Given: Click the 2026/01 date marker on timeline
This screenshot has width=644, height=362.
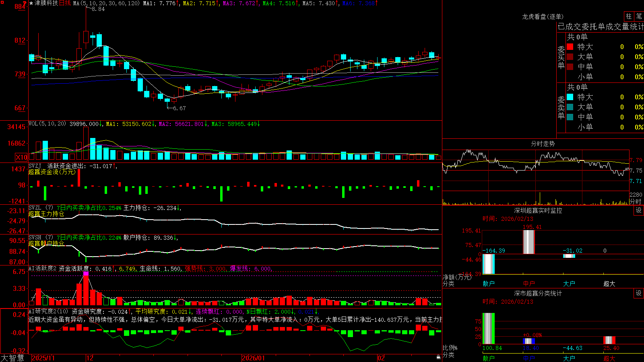Looking at the screenshot, I should click(253, 358).
